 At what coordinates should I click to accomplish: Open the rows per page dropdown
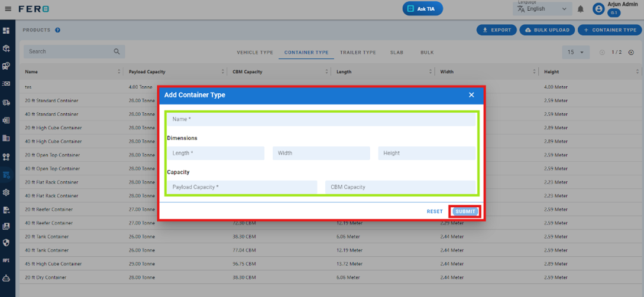pyautogui.click(x=575, y=53)
